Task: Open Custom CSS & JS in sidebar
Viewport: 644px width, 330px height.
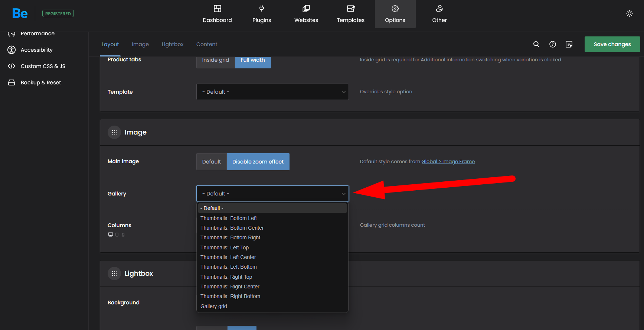Action: tap(43, 66)
